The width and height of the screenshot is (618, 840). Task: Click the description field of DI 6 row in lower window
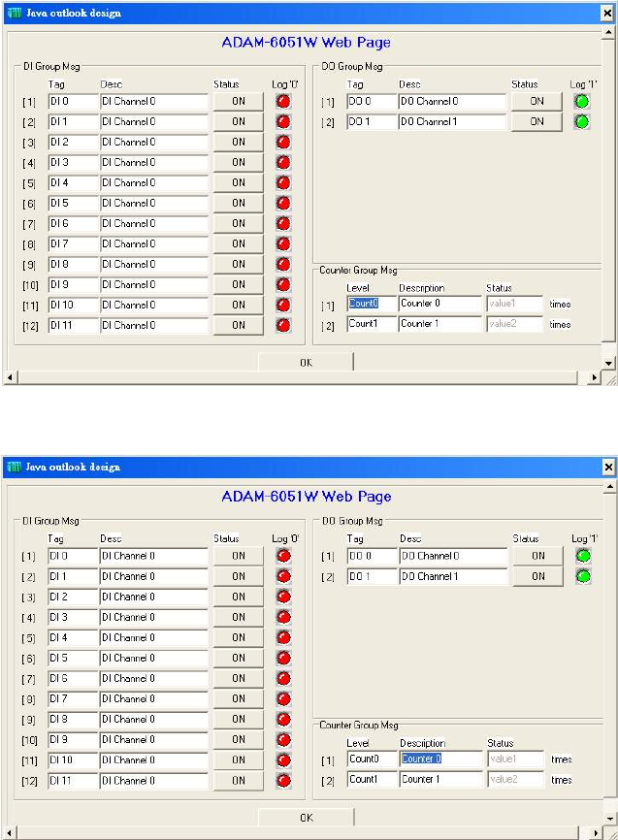coord(154,678)
